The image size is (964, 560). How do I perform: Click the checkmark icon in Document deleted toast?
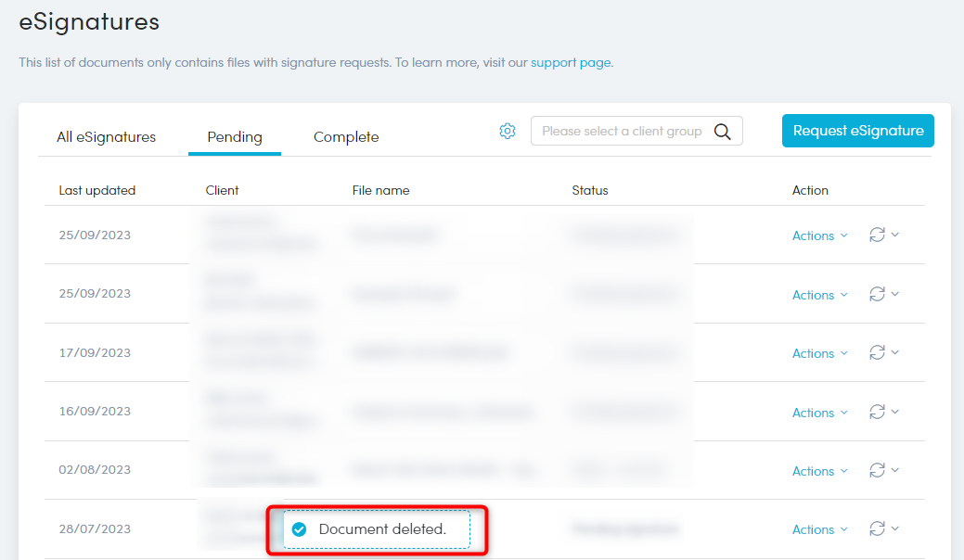pyautogui.click(x=299, y=529)
